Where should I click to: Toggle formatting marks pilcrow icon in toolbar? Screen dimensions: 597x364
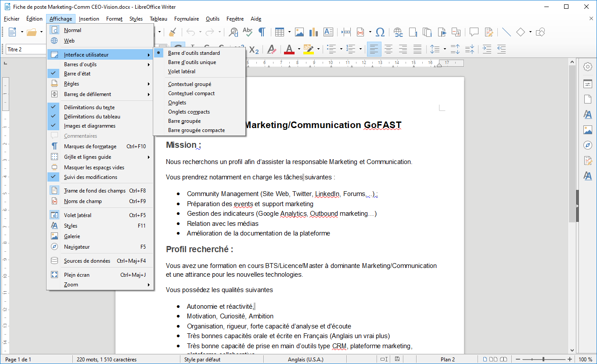262,32
